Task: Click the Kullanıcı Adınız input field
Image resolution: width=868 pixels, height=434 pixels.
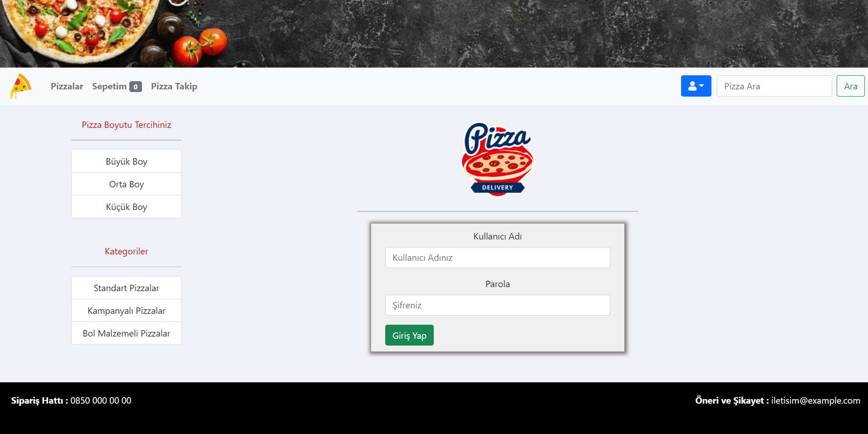Action: [x=498, y=258]
